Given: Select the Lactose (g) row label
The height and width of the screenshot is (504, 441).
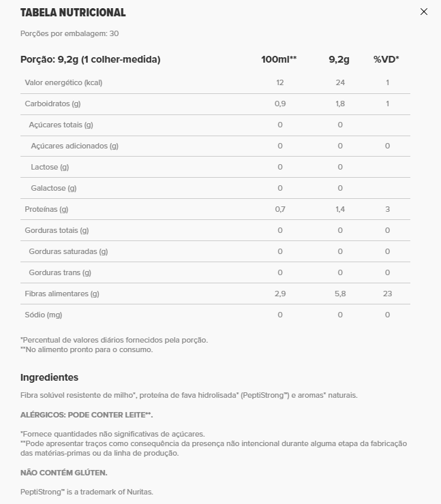Looking at the screenshot, I should 50,167.
